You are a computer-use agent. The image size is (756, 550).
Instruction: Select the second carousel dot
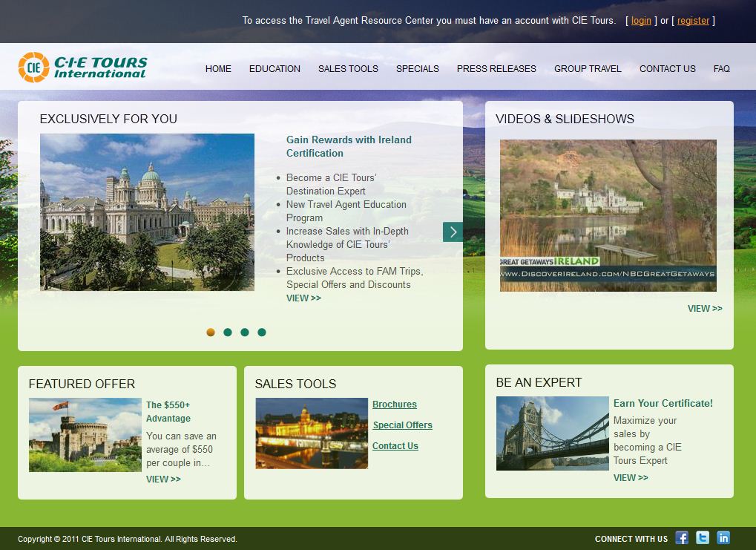pyautogui.click(x=228, y=332)
